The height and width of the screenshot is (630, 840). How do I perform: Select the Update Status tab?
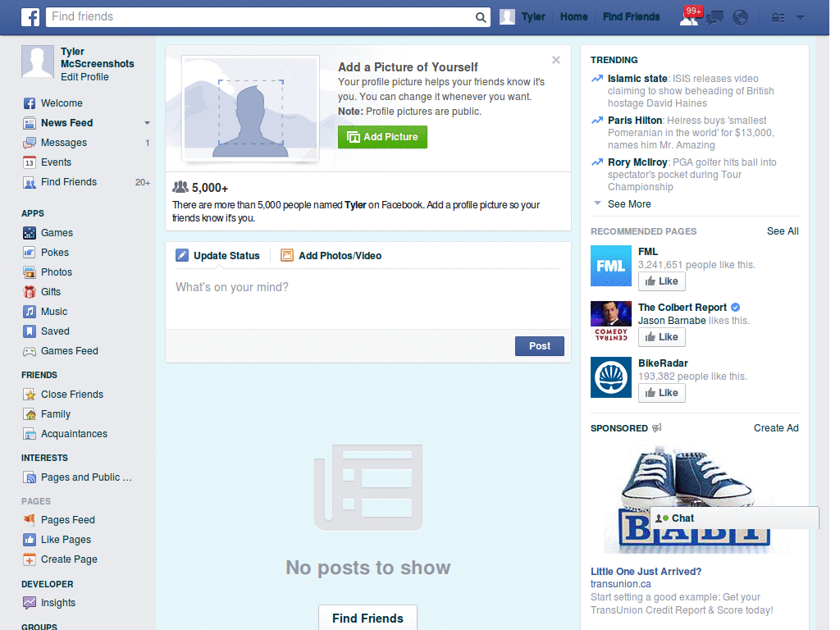click(217, 256)
